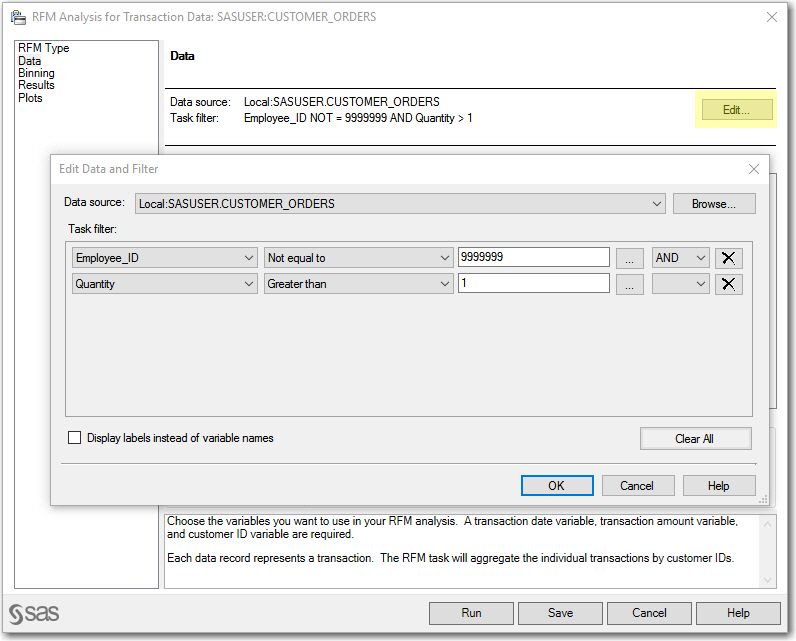Image resolution: width=796 pixels, height=641 pixels.
Task: Open the Greater than operator dropdown
Action: click(358, 284)
